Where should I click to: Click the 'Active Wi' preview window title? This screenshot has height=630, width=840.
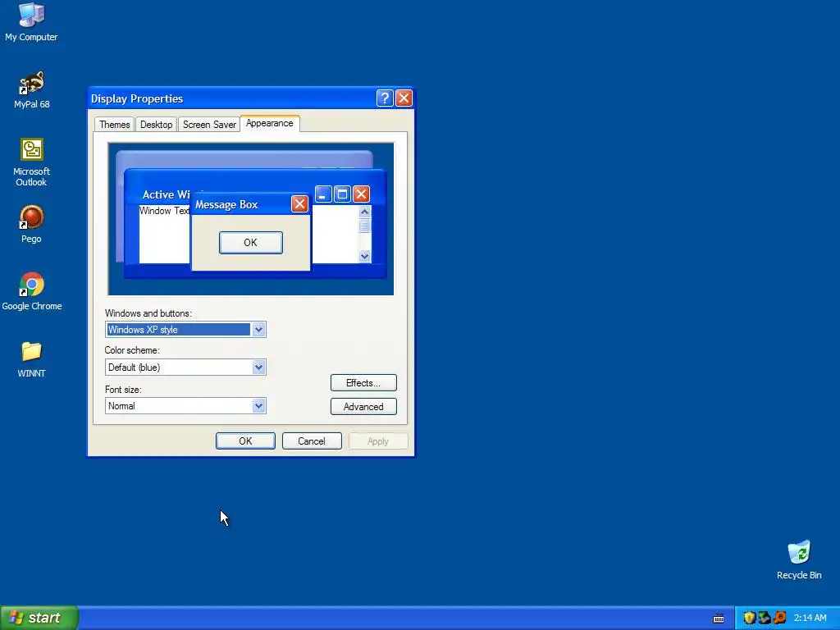[x=166, y=194]
